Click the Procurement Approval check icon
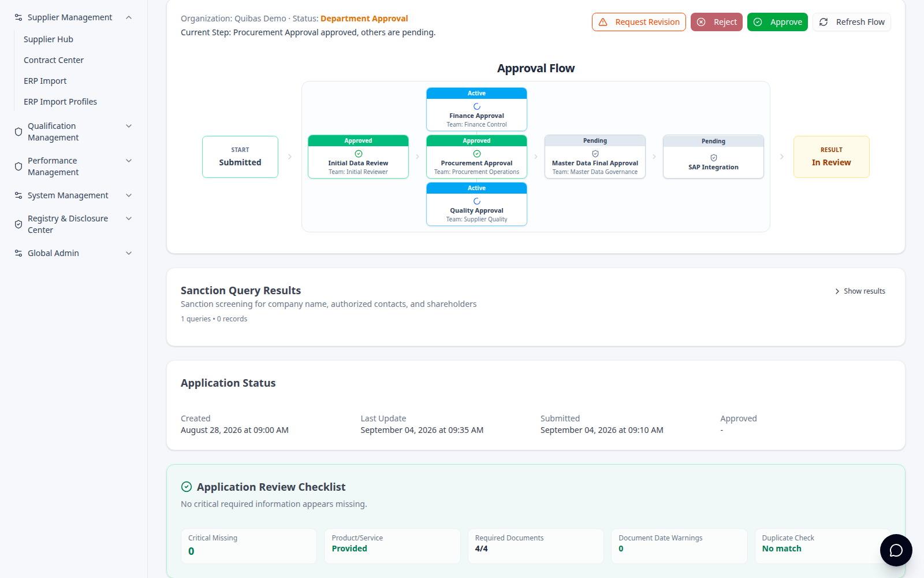Viewport: 924px width, 578px height. (477, 154)
